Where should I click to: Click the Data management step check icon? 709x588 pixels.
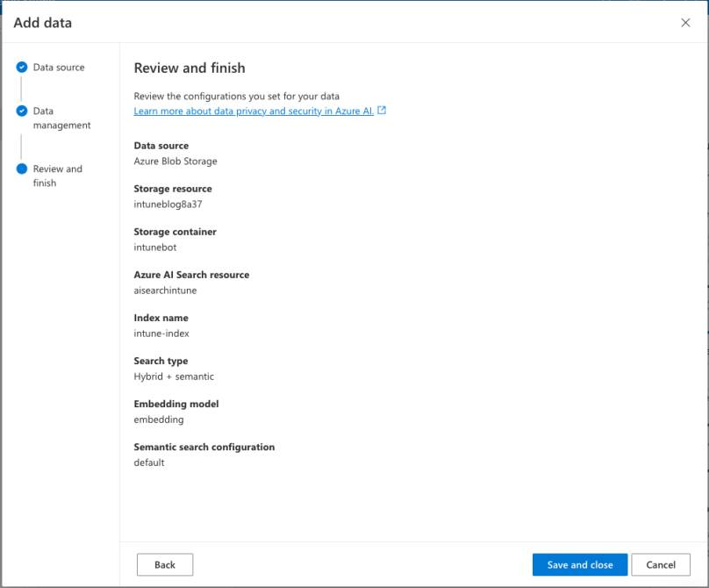tap(22, 111)
